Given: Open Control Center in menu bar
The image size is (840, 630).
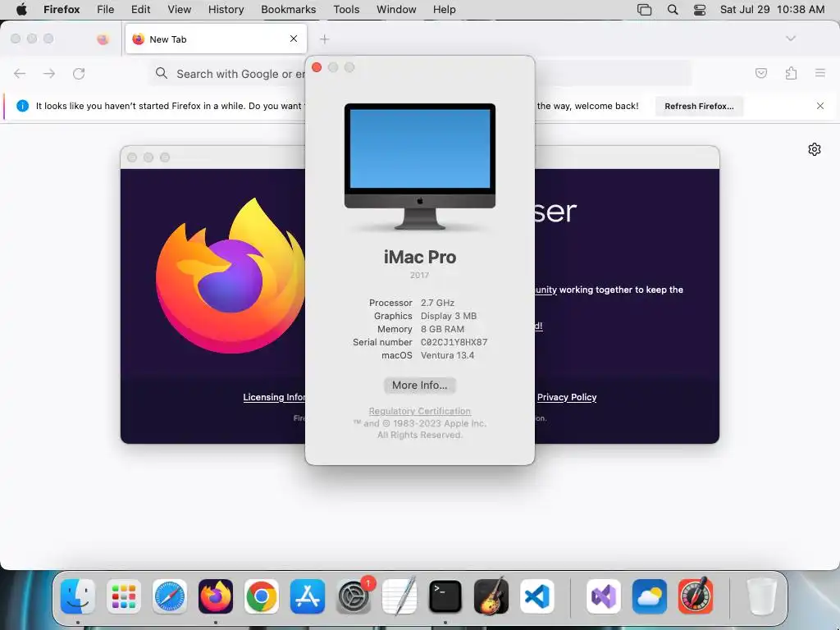Looking at the screenshot, I should click(700, 9).
